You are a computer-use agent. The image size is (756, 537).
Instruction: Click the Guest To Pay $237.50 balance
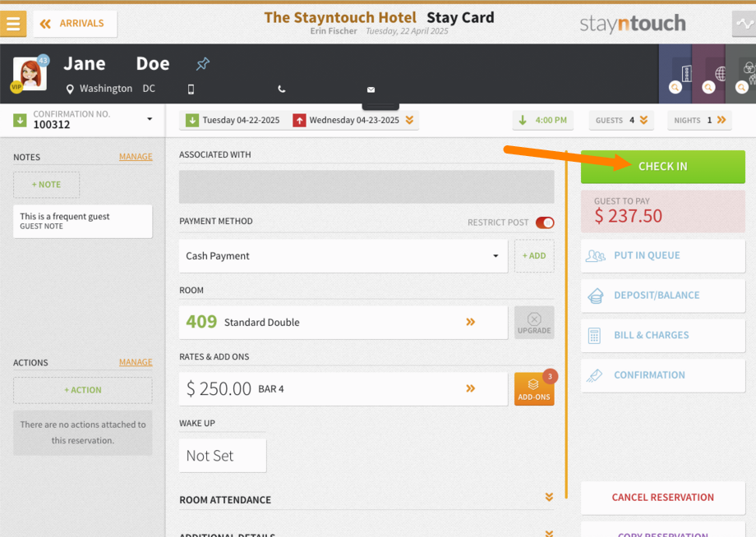click(663, 211)
